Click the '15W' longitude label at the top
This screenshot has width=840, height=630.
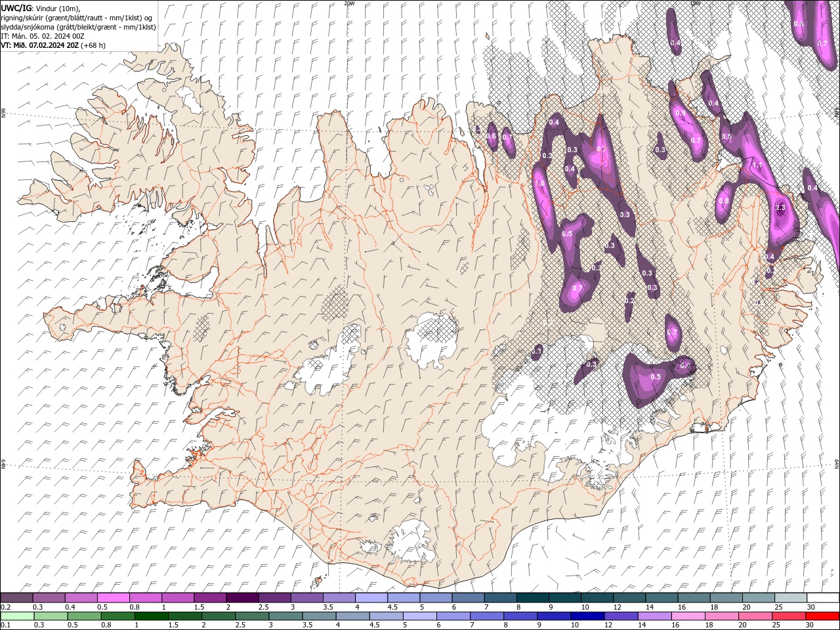[695, 3]
